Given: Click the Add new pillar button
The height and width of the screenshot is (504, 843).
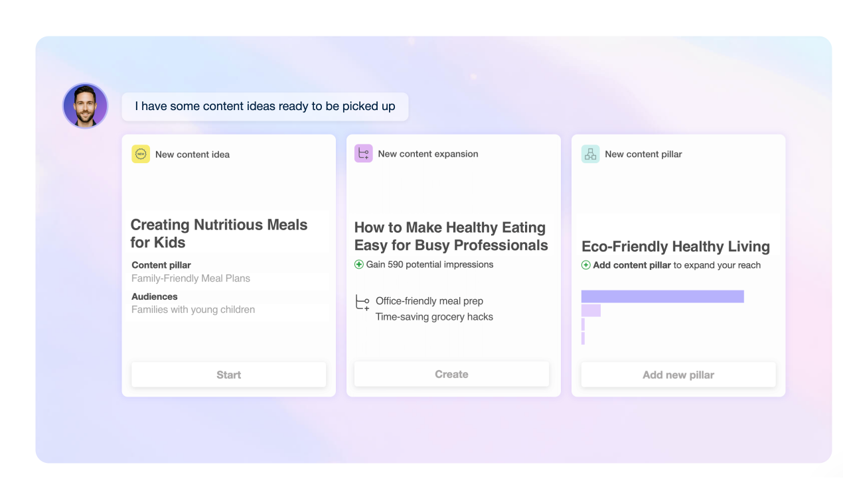Looking at the screenshot, I should coord(678,374).
